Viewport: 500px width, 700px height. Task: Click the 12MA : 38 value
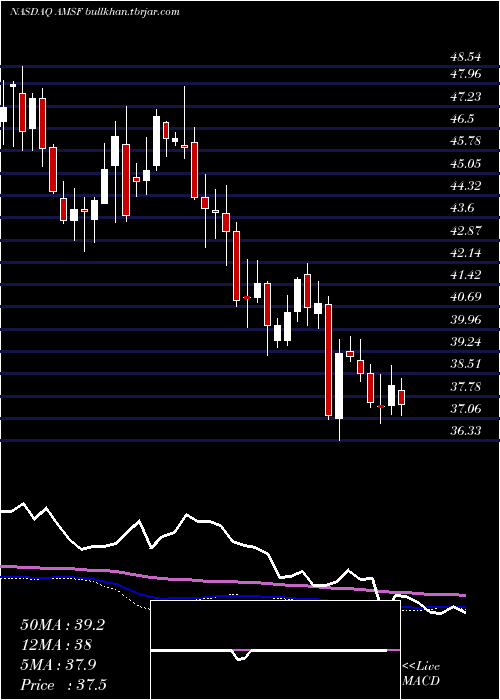pyautogui.click(x=56, y=645)
